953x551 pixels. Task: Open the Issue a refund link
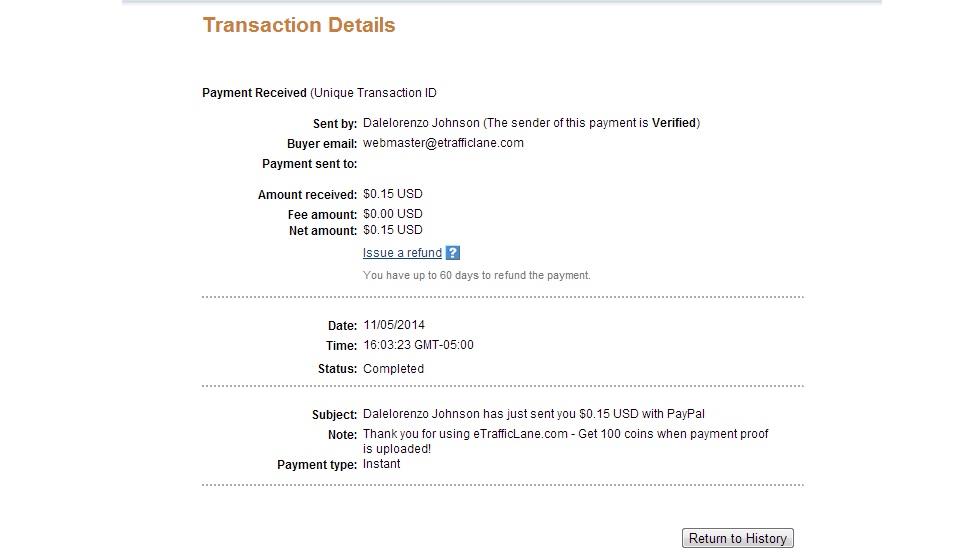pyautogui.click(x=402, y=253)
